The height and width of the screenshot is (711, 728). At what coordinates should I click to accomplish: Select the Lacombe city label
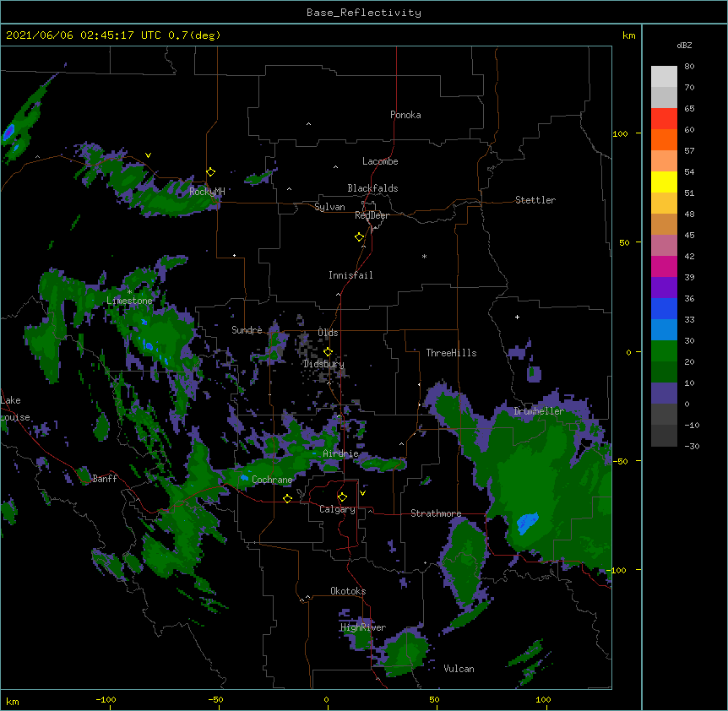380,161
